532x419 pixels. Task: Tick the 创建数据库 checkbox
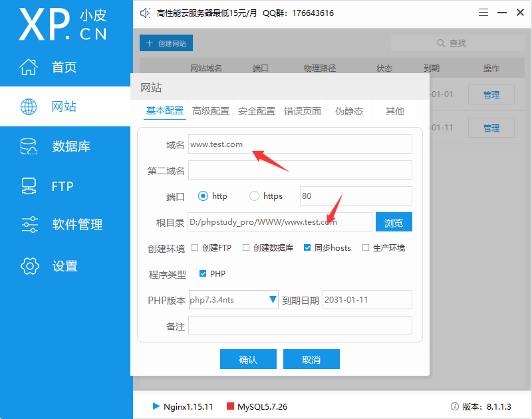pyautogui.click(x=246, y=248)
